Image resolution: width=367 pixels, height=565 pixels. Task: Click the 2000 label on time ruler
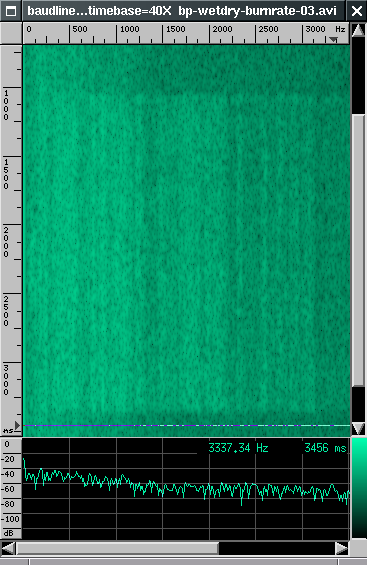tap(6, 242)
